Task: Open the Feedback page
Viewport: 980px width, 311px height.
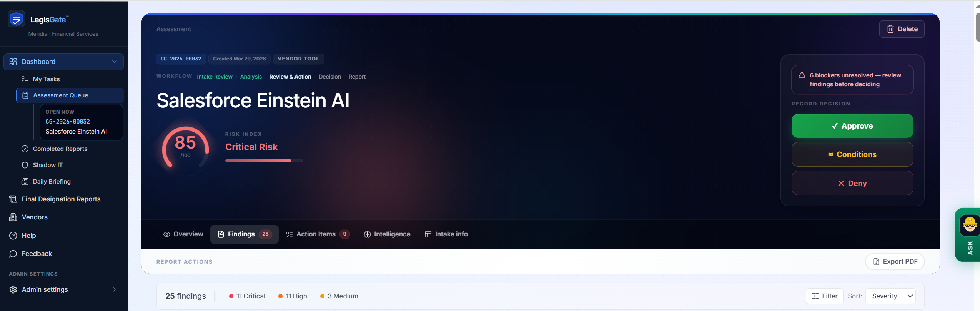Action: 64,254
